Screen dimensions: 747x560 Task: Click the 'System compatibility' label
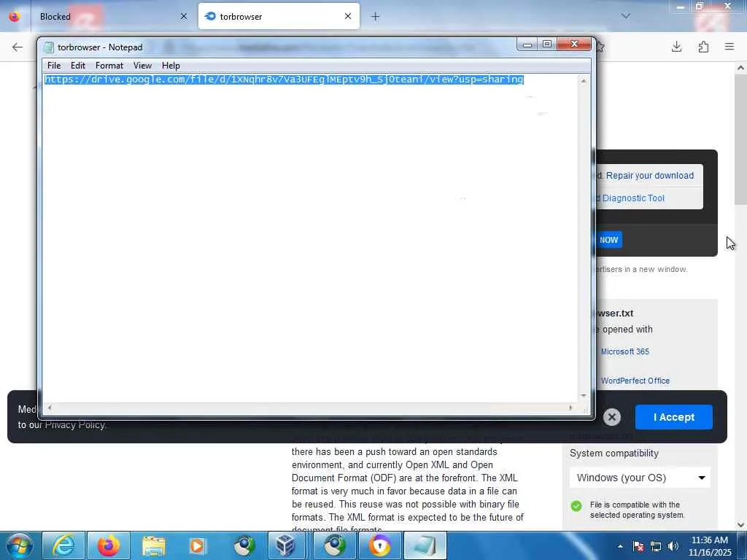tap(614, 454)
